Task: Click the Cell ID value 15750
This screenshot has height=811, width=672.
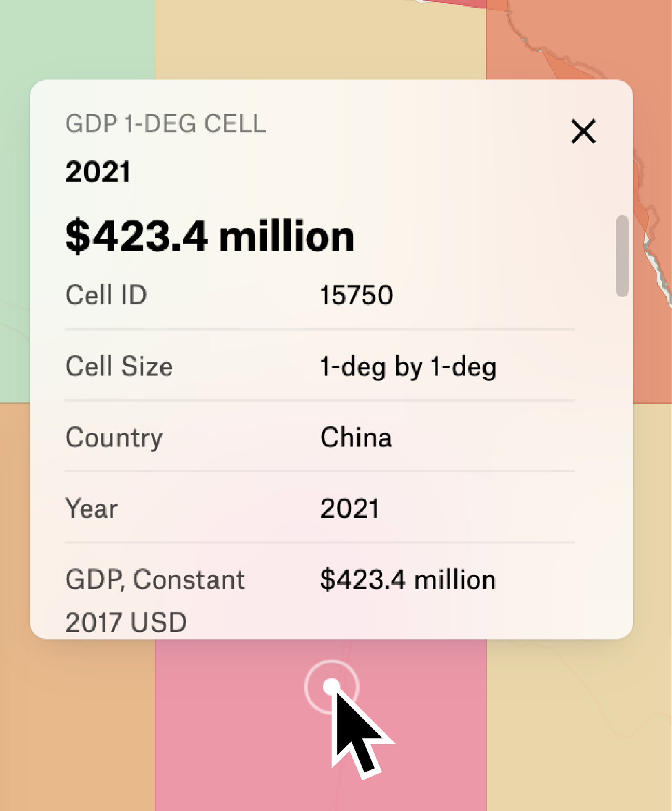Action: [x=356, y=295]
